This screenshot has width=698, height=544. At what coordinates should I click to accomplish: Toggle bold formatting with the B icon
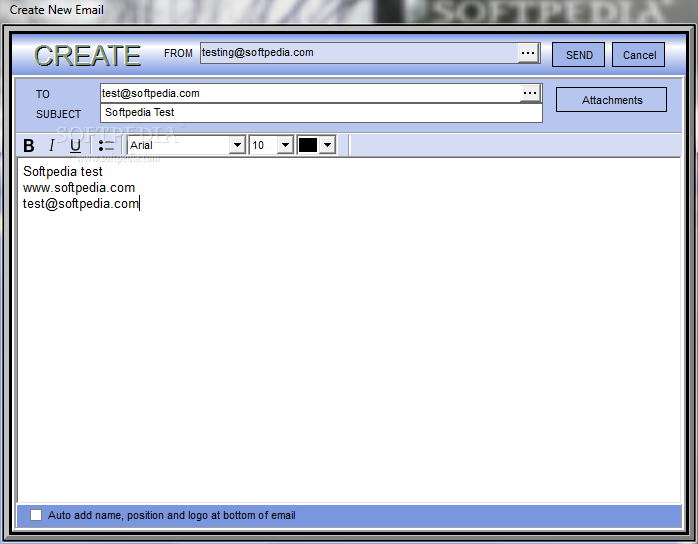29,146
